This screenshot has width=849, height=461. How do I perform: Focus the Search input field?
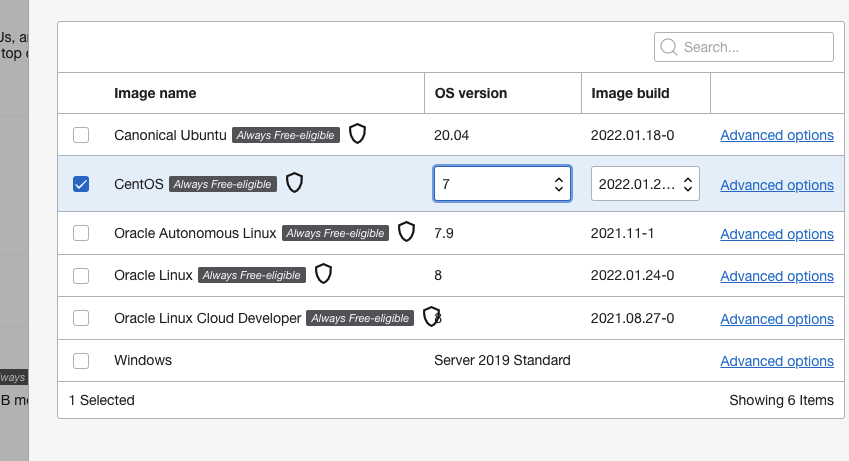[x=744, y=47]
